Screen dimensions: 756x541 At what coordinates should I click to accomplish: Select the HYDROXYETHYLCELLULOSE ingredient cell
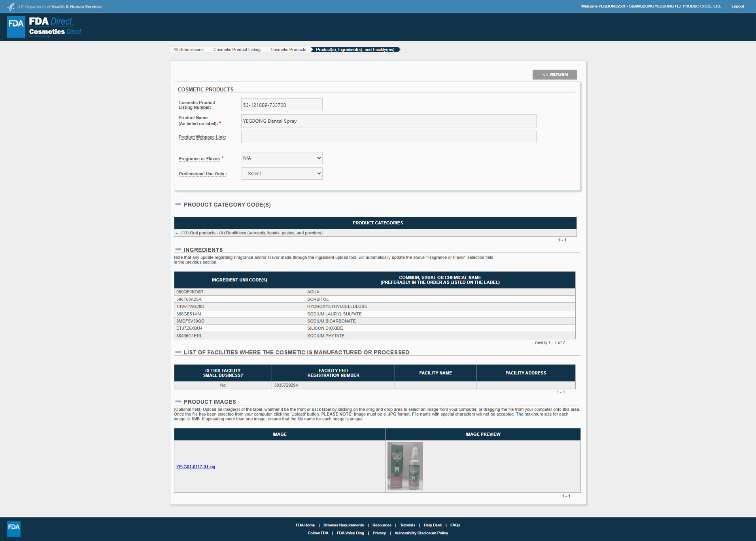click(x=440, y=307)
